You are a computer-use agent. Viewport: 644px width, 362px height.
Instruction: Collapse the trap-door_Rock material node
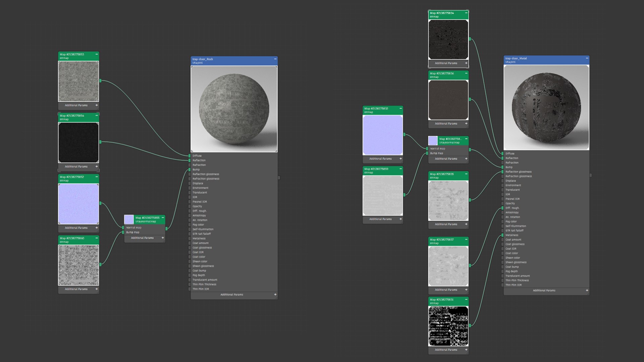pyautogui.click(x=275, y=59)
